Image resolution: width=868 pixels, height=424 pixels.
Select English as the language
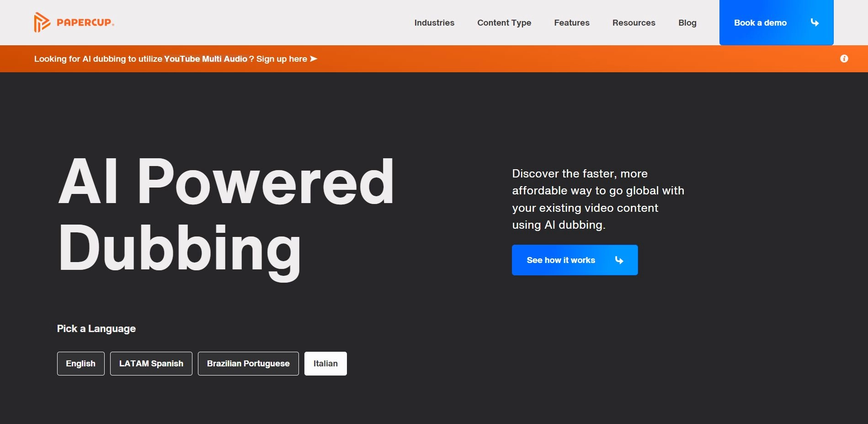click(x=80, y=364)
